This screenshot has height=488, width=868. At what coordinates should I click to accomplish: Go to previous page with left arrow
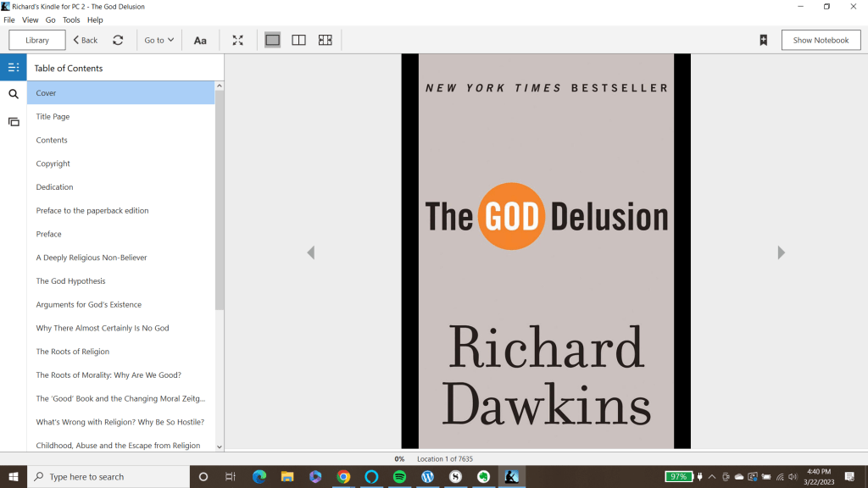pyautogui.click(x=311, y=252)
